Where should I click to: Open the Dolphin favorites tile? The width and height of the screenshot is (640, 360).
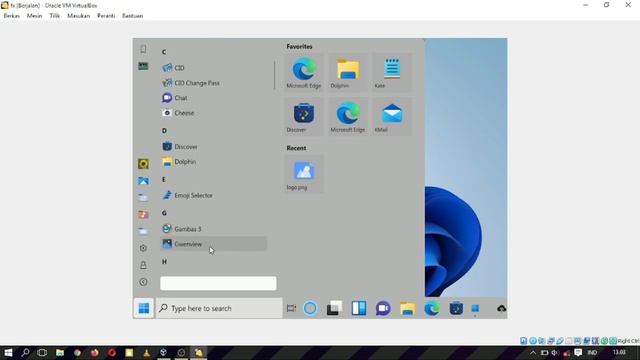pos(348,73)
